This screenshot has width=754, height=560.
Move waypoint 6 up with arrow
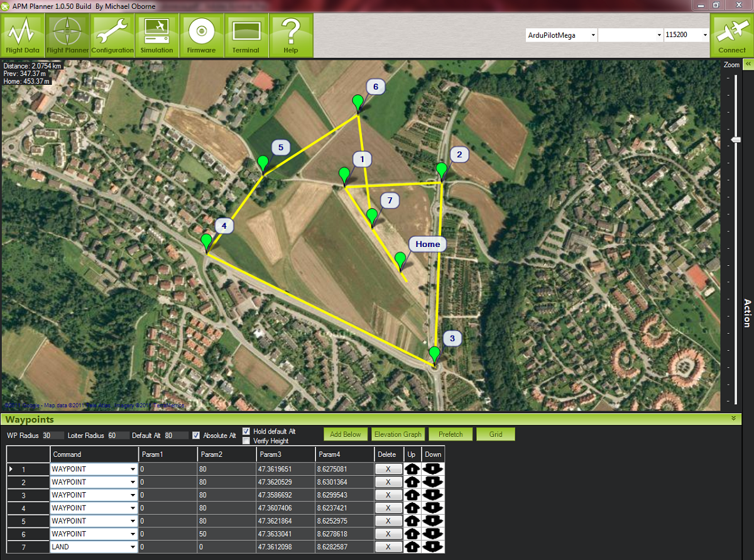(412, 534)
